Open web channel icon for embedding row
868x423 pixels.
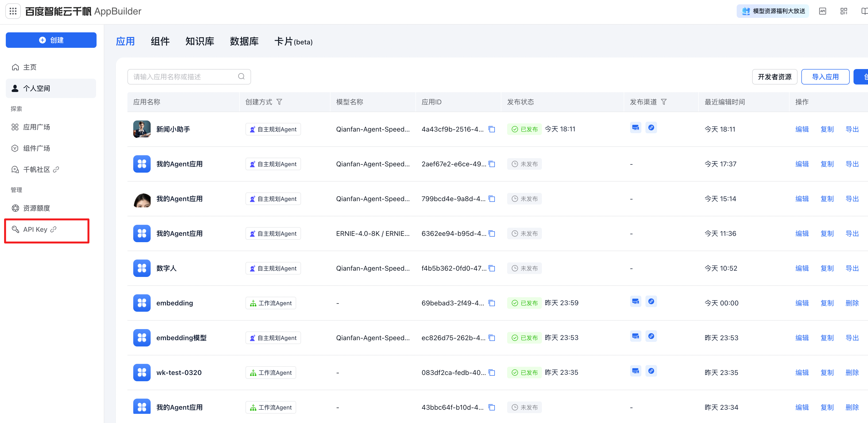click(636, 301)
